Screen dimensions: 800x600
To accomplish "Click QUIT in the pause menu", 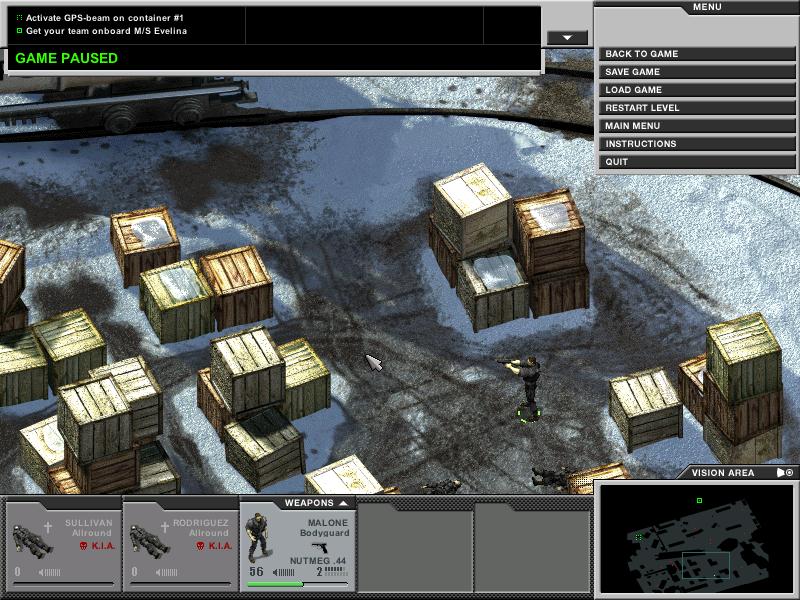I will click(x=697, y=162).
